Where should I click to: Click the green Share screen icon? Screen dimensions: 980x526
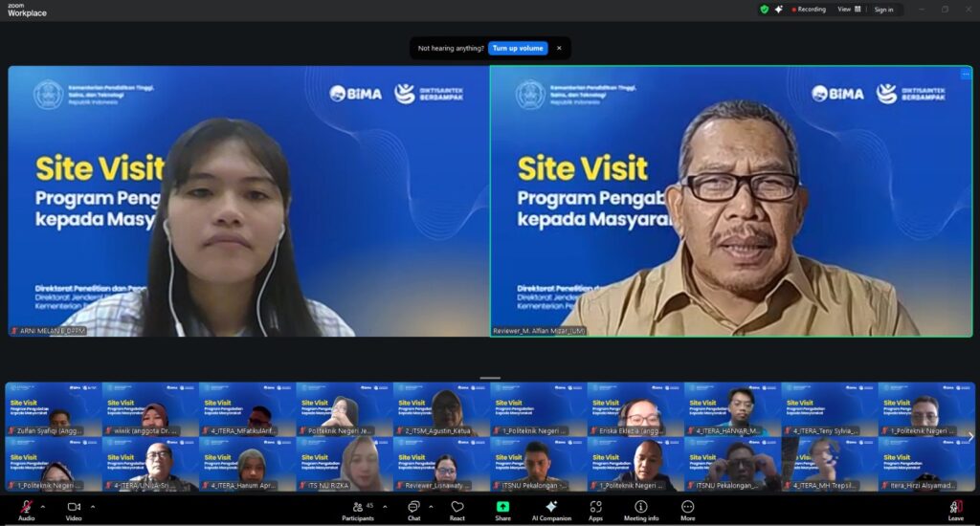[x=502, y=507]
